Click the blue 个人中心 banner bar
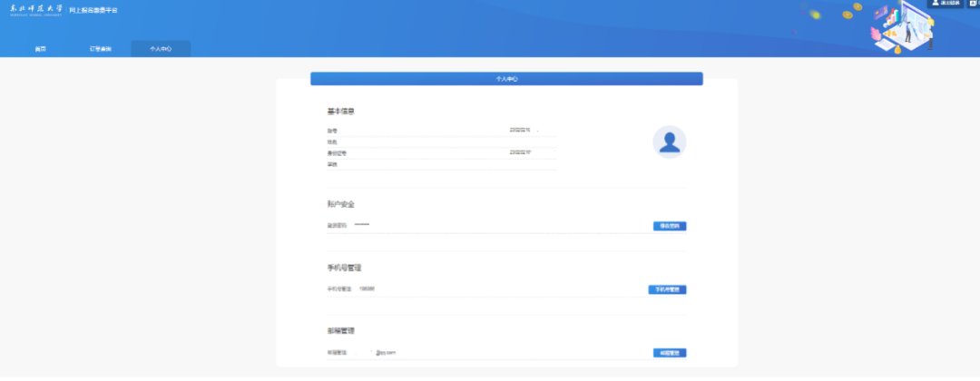The image size is (980, 381). pyautogui.click(x=506, y=79)
